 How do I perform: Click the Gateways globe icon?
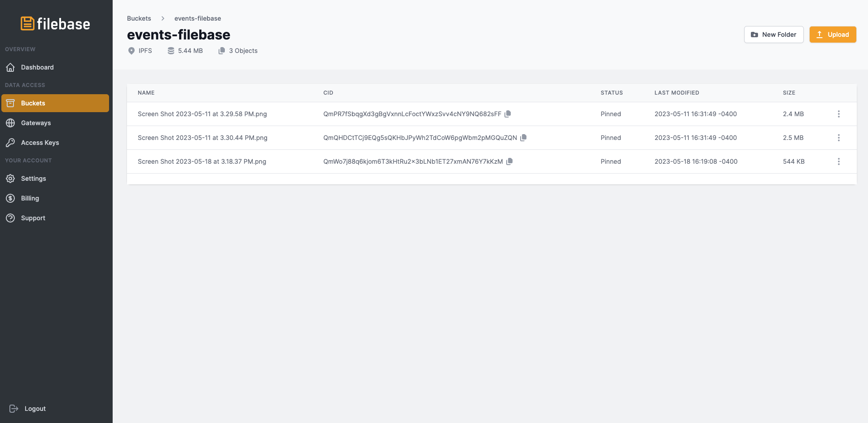(x=10, y=123)
